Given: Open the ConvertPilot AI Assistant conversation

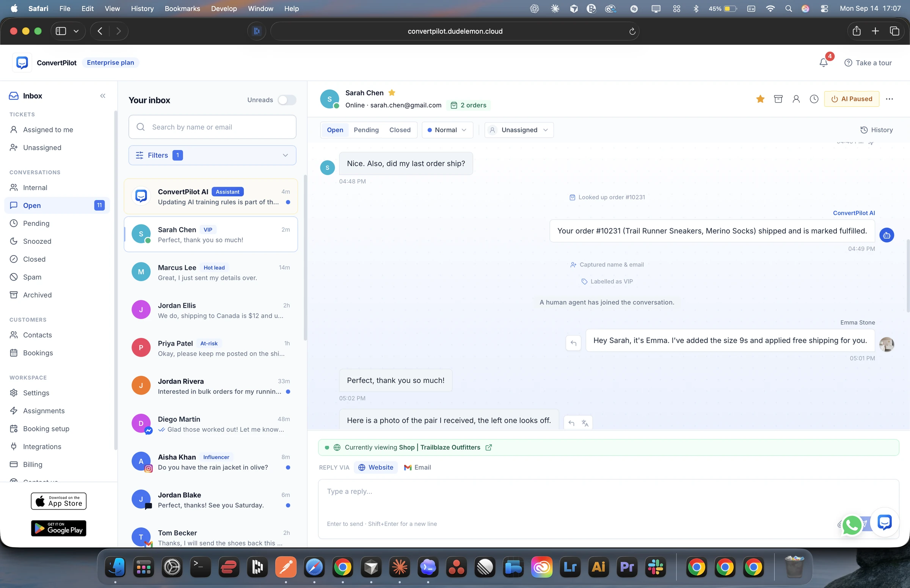Looking at the screenshot, I should click(210, 196).
